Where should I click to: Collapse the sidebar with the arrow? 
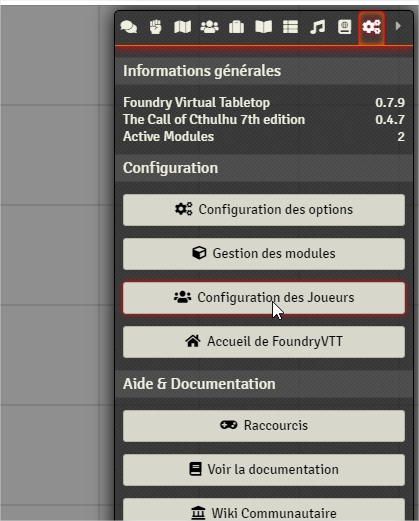pyautogui.click(x=398, y=26)
